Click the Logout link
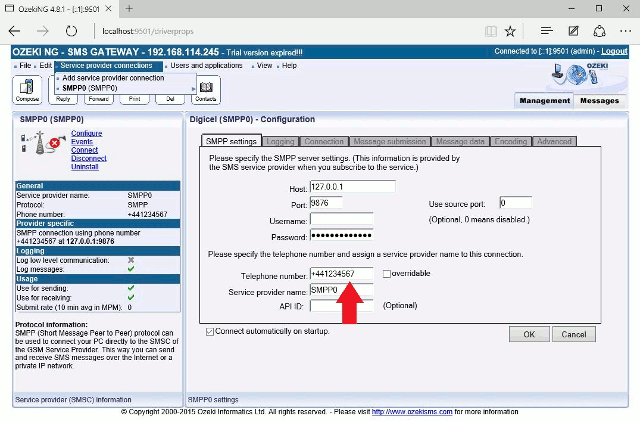 [x=614, y=51]
